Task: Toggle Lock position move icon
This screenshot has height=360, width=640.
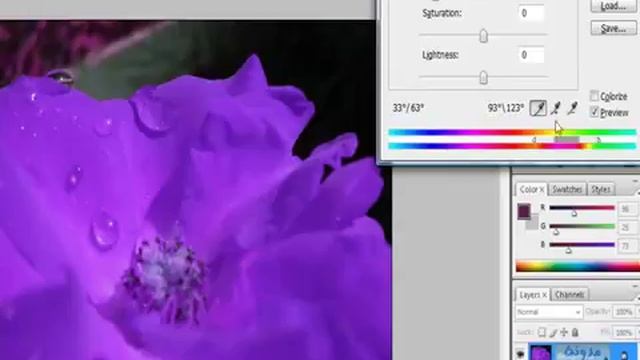Action: (564, 333)
